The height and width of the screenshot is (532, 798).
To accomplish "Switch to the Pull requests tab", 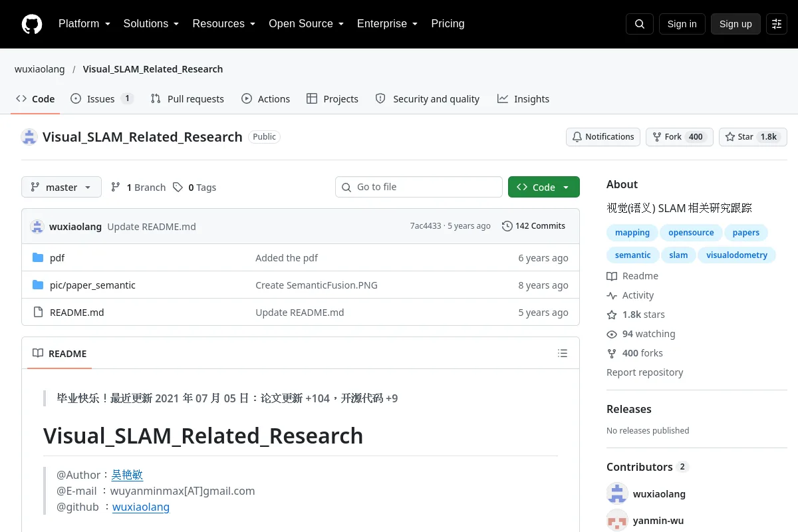I will [x=188, y=99].
